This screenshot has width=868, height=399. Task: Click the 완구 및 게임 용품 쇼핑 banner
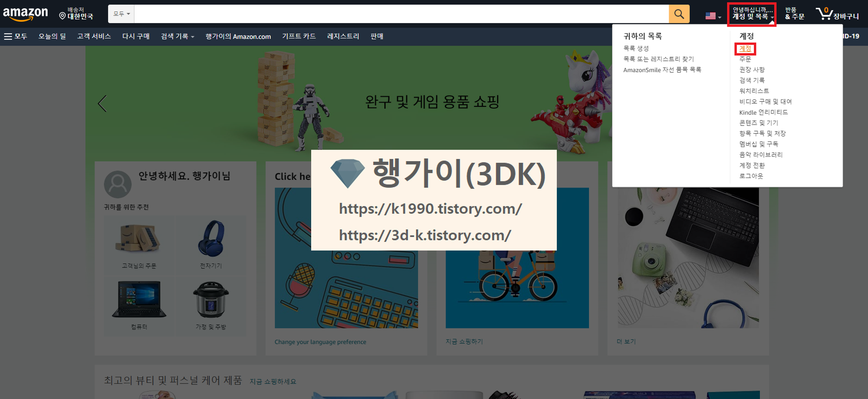click(x=432, y=102)
